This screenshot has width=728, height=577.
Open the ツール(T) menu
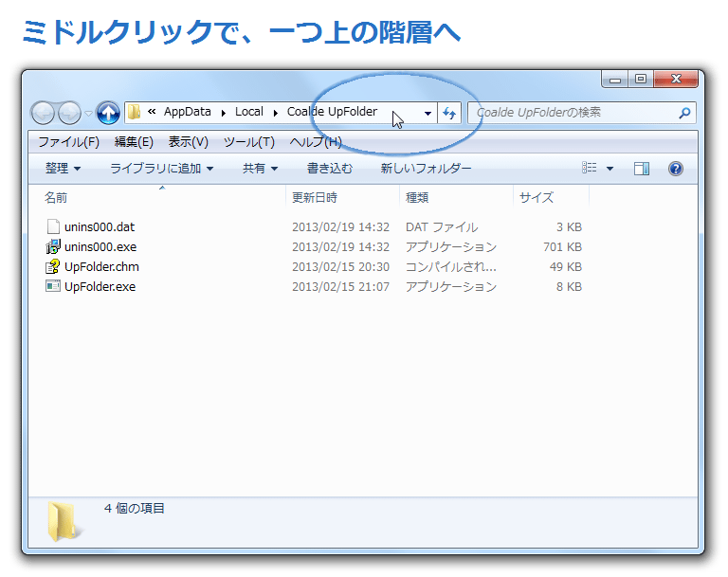click(x=249, y=142)
